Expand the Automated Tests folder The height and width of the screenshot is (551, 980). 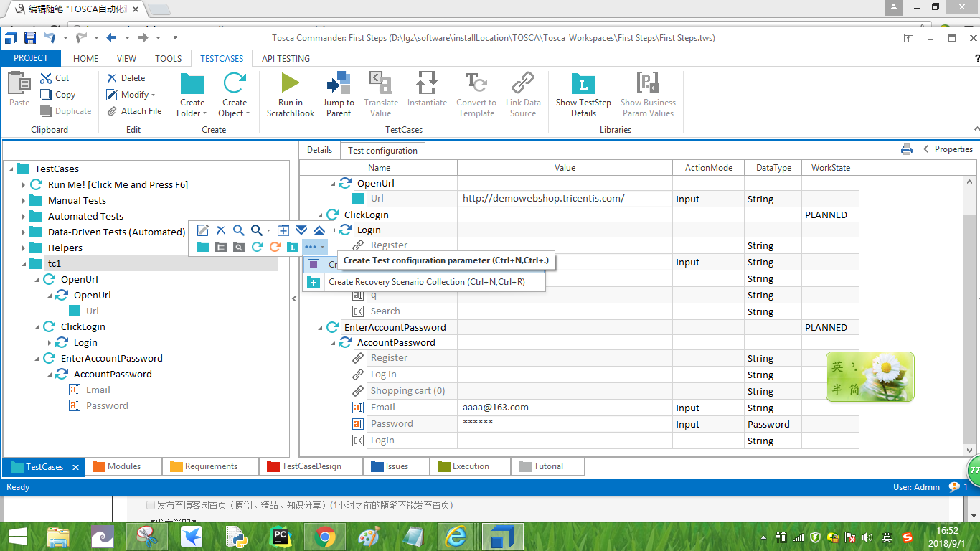(23, 217)
